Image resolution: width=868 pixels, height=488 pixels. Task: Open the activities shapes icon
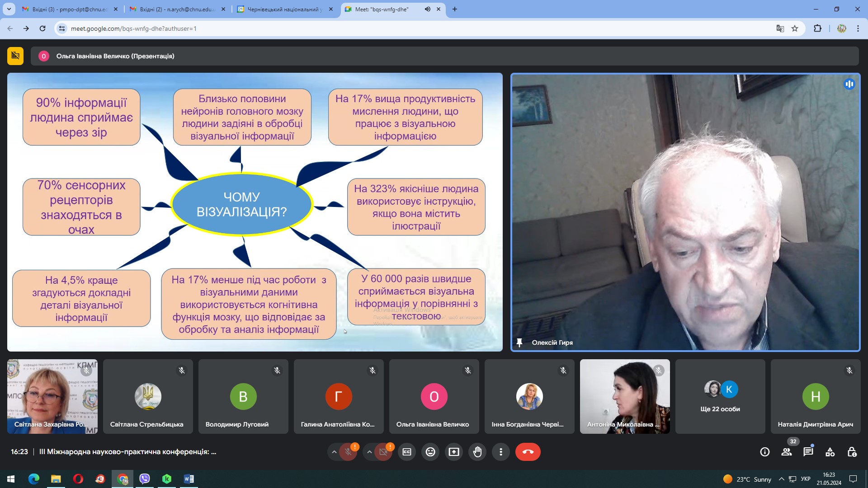(x=830, y=452)
